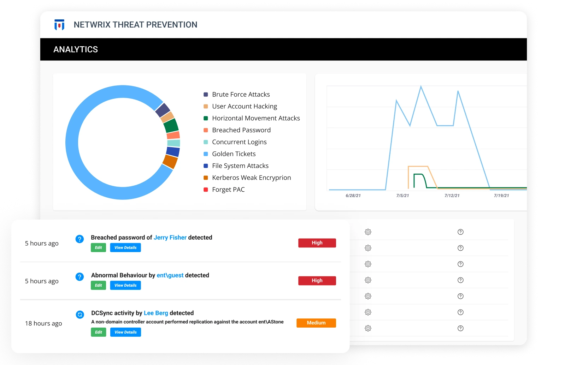Click High badge on Breached password alert
The image size is (588, 365).
[x=317, y=243]
